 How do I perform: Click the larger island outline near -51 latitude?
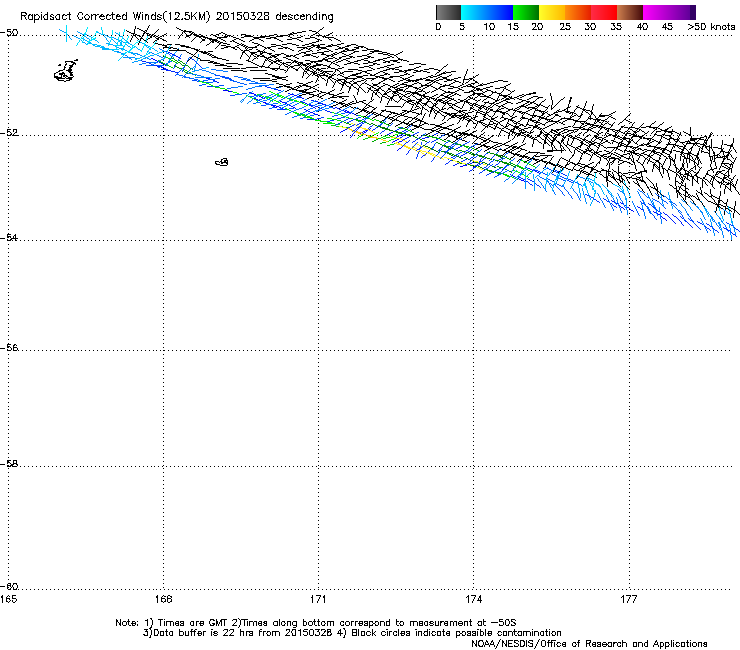66,71
